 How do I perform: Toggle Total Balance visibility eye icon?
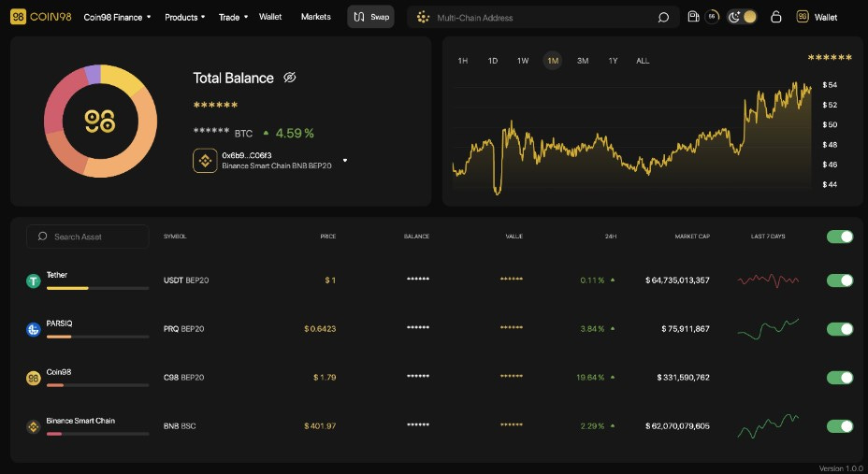[x=290, y=78]
